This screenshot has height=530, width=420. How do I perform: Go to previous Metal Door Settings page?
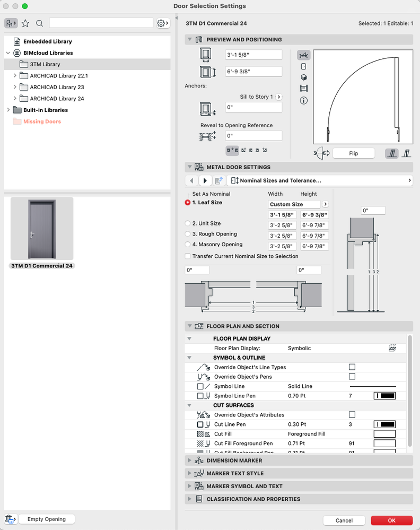coord(191,180)
